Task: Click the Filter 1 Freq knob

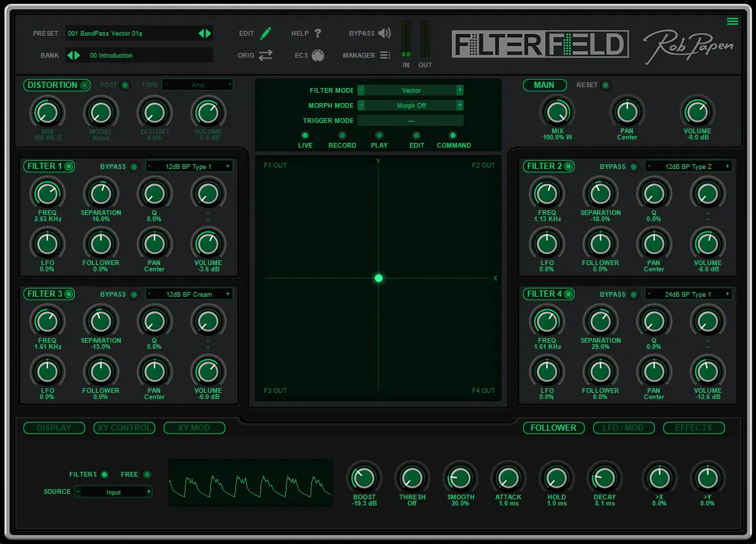Action: coord(47,193)
